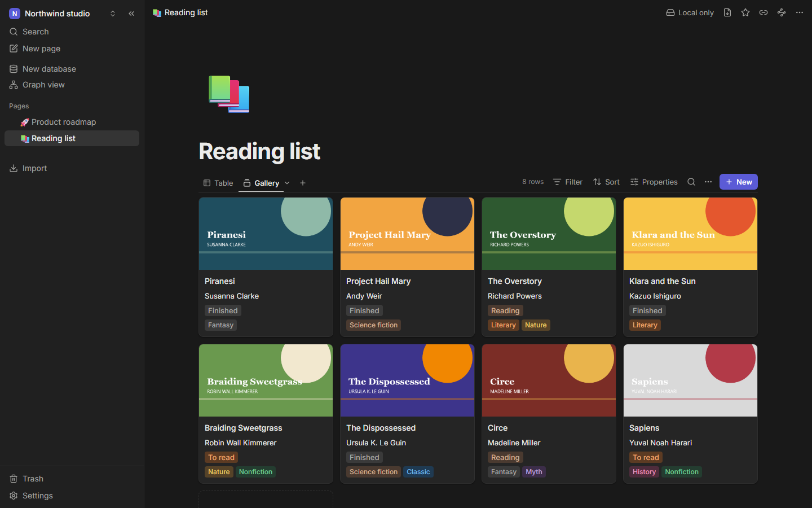This screenshot has height=508, width=812.
Task: Open the Trash in the sidebar
Action: [x=72, y=479]
